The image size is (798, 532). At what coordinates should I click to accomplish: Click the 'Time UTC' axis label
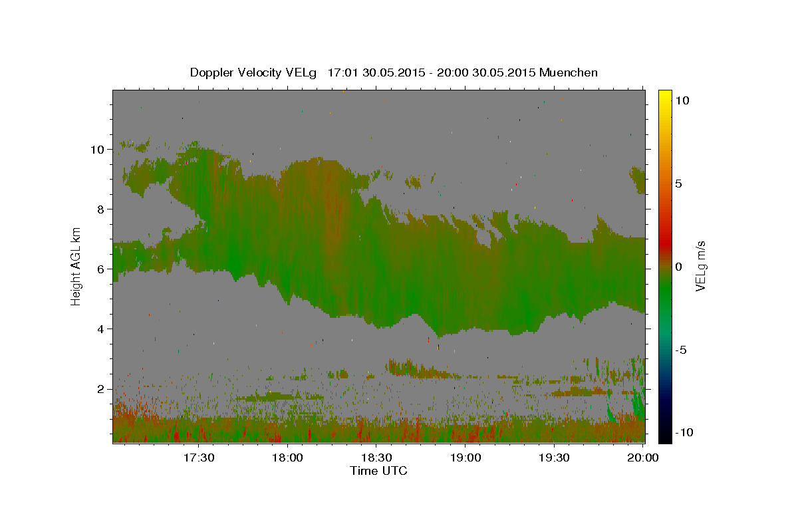(379, 471)
